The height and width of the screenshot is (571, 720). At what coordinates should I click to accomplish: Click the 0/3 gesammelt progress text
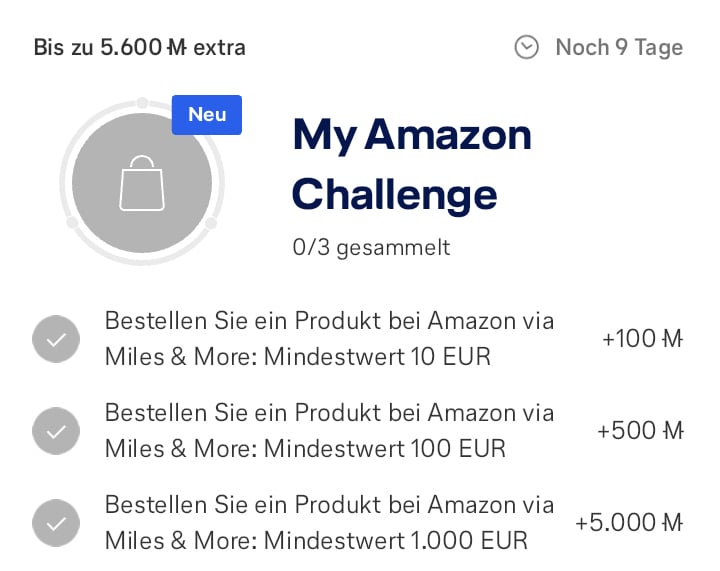pyautogui.click(x=371, y=248)
